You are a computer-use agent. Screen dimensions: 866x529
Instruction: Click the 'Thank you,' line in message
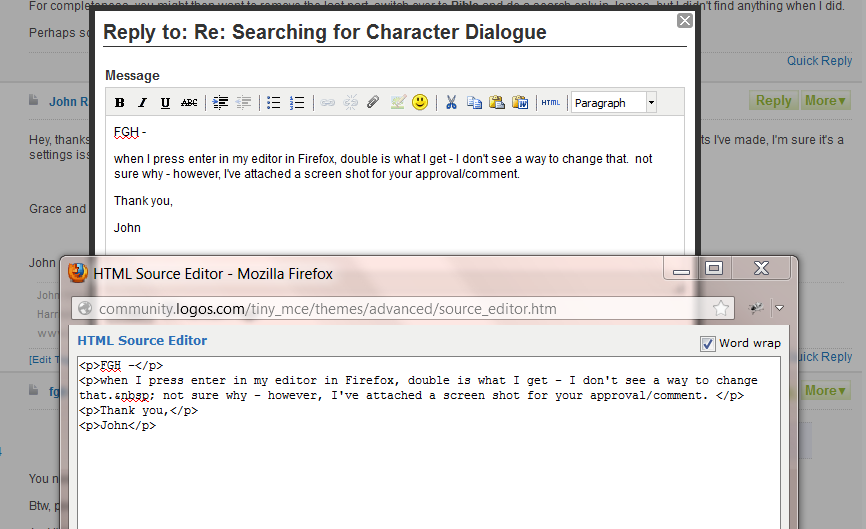tap(143, 201)
